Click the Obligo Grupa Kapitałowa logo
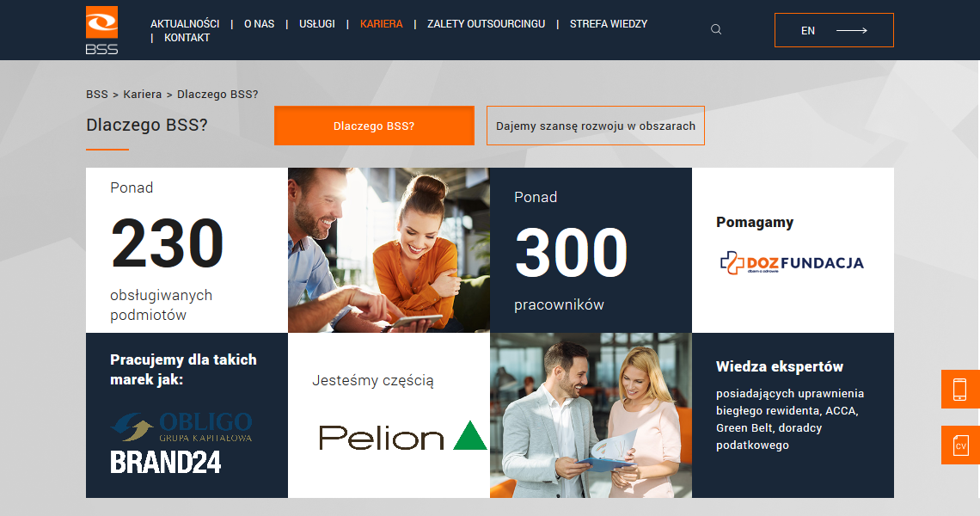Viewport: 980px width, 516px height. (x=182, y=427)
